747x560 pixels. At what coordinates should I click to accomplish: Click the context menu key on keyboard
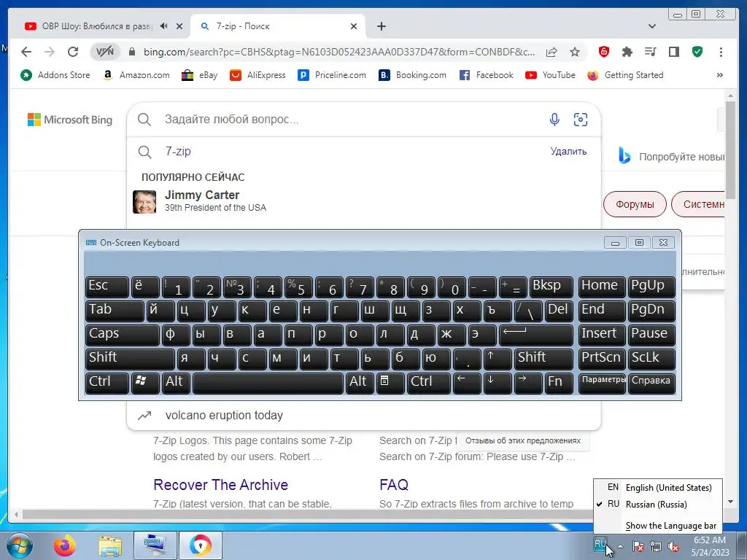pos(390,382)
